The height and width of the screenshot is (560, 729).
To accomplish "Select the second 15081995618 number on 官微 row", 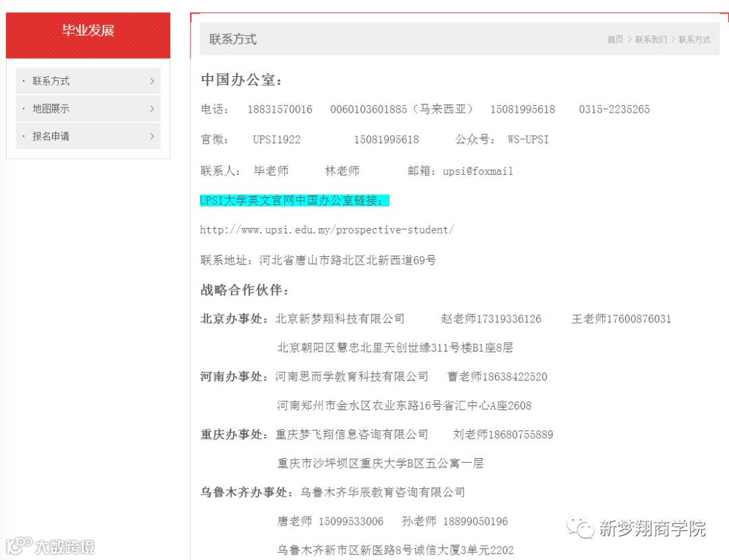I will pyautogui.click(x=386, y=140).
